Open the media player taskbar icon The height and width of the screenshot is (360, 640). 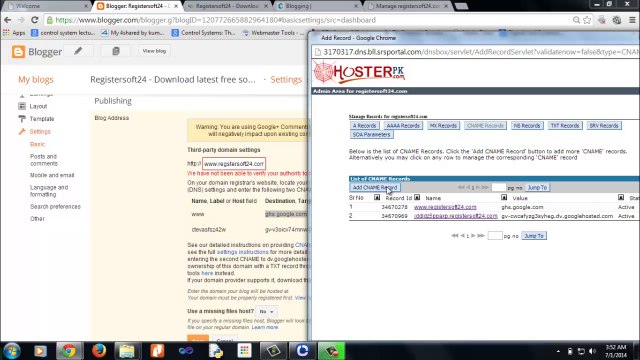pyautogui.click(x=40, y=351)
